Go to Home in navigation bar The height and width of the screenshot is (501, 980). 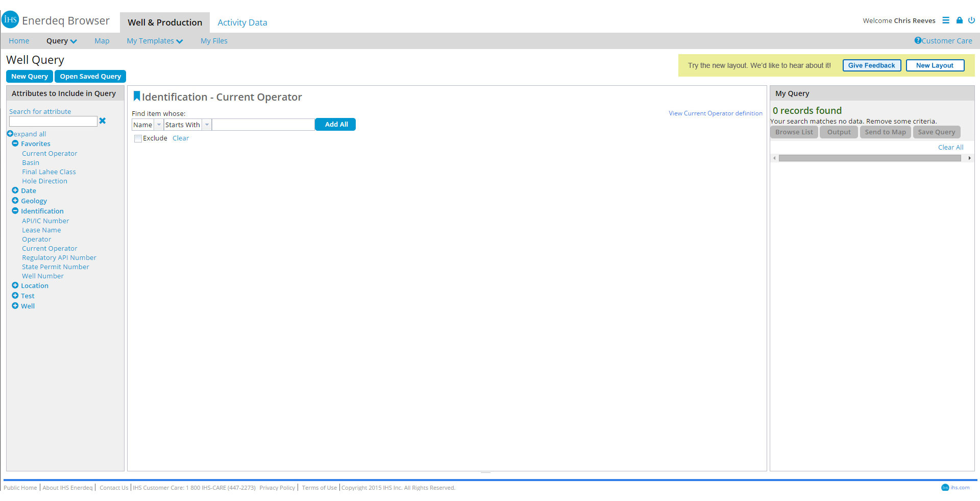19,41
